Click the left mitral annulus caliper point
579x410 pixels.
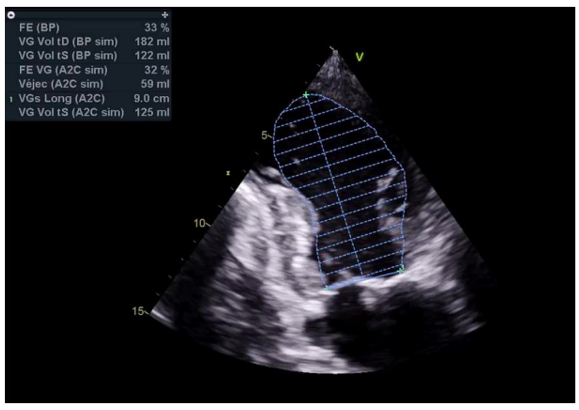pyautogui.click(x=326, y=288)
